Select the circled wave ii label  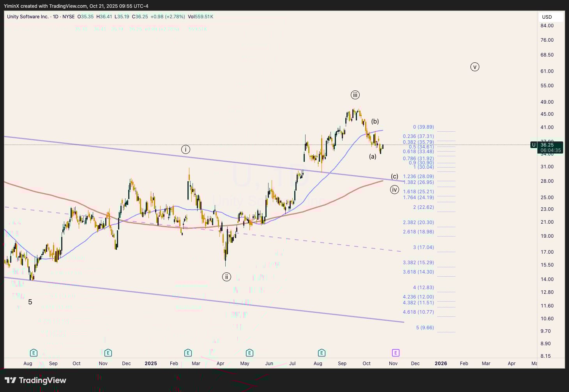[226, 277]
